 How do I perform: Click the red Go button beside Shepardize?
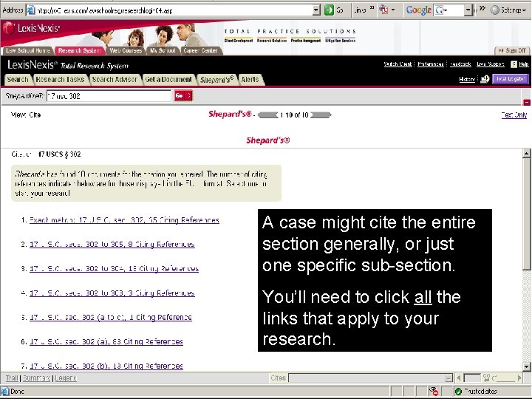(x=183, y=95)
